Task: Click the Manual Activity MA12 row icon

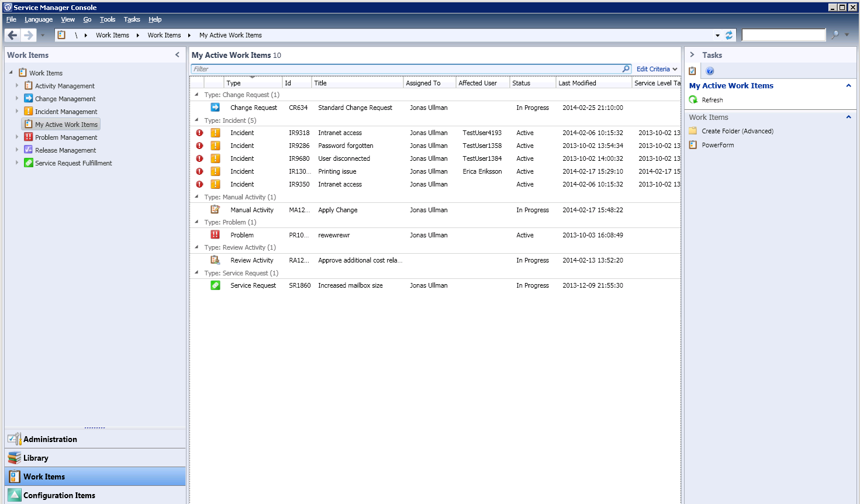Action: coord(215,209)
